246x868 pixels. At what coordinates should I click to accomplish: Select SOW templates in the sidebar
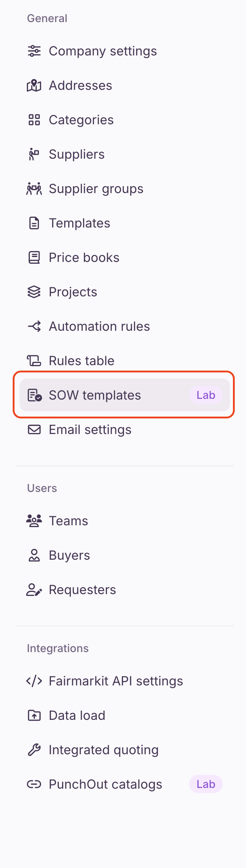[95, 395]
